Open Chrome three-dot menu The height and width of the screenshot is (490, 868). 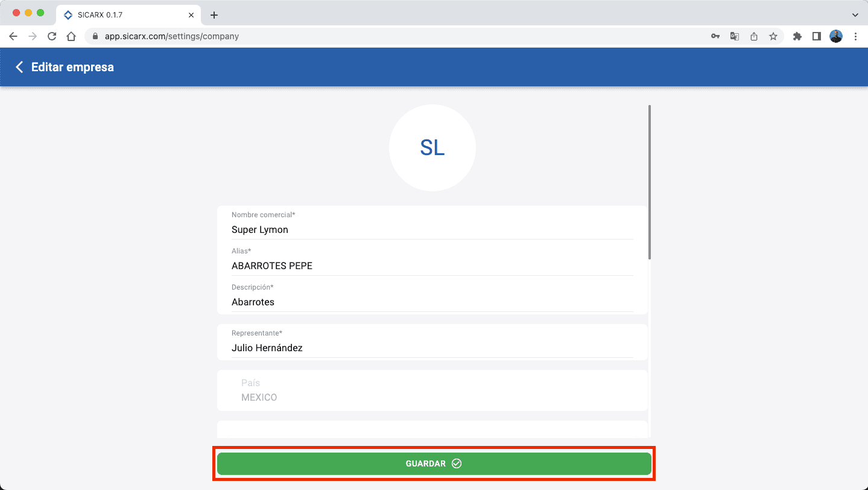[855, 36]
